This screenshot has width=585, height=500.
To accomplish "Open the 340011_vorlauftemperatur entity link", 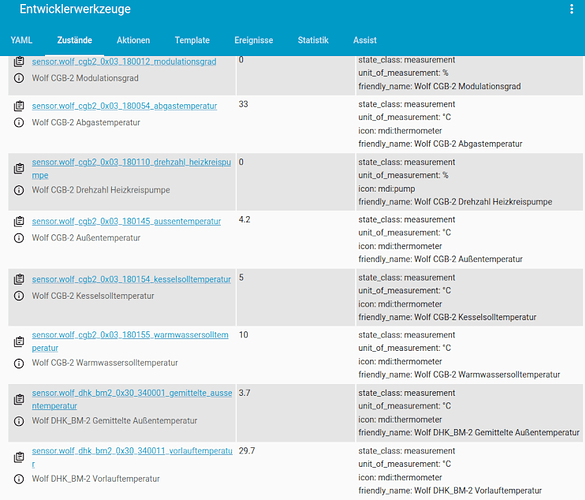I will point(132,457).
